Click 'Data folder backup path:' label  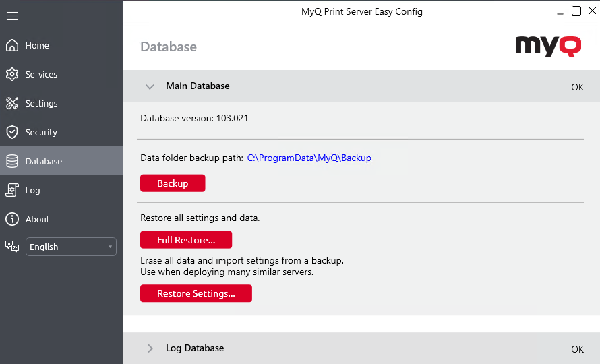(x=191, y=158)
